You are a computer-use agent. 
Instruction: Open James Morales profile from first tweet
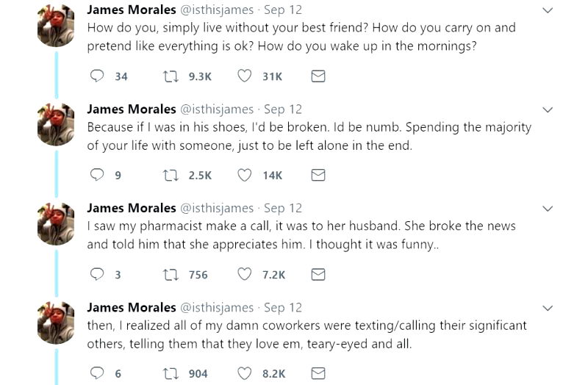pyautogui.click(x=132, y=10)
